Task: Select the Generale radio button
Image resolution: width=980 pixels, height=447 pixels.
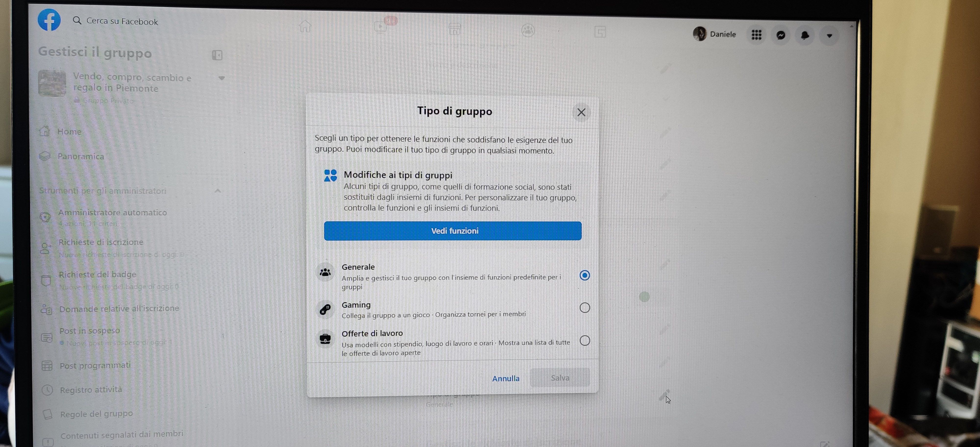Action: (585, 275)
